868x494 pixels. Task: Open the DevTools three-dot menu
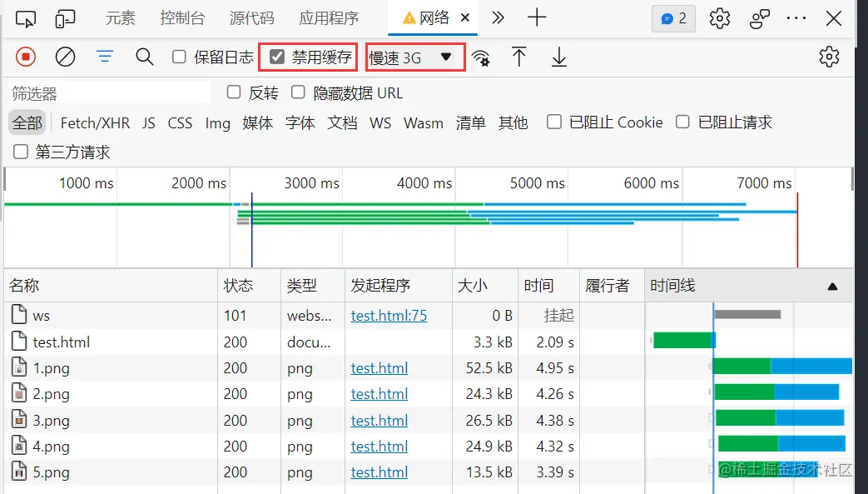pos(796,18)
